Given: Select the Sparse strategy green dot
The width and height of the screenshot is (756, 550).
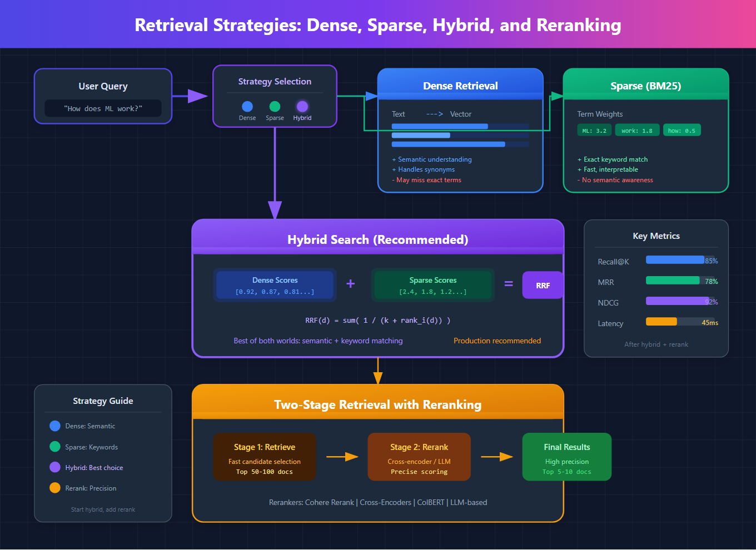Looking at the screenshot, I should pos(275,106).
